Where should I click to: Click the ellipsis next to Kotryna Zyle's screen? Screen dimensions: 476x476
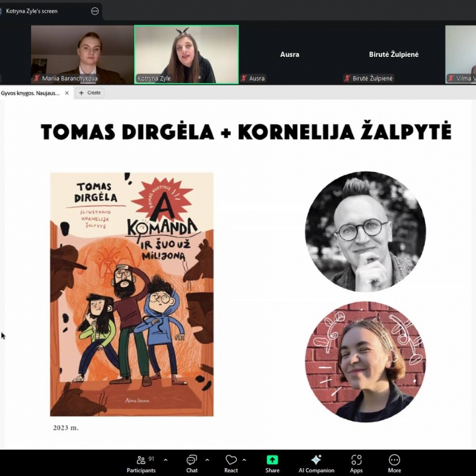point(95,11)
